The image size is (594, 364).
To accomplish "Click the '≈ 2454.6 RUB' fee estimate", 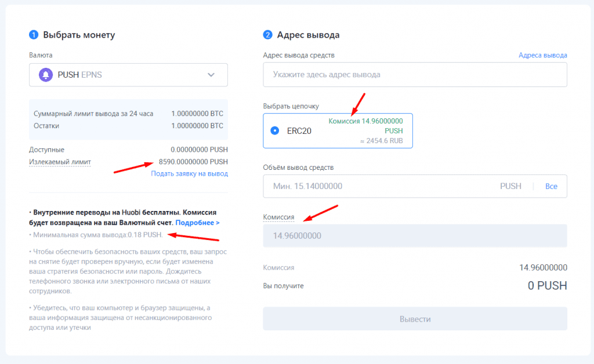I will coord(381,141).
